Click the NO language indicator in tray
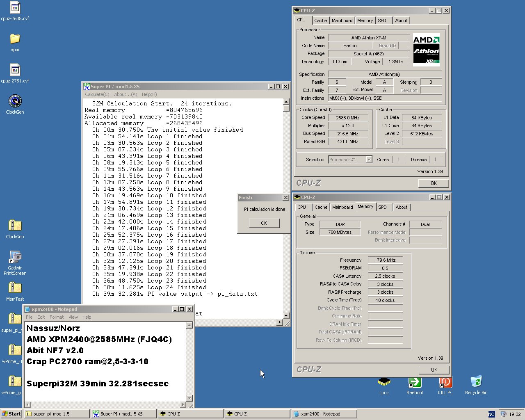Screen dimensions: 525x420 491,414
